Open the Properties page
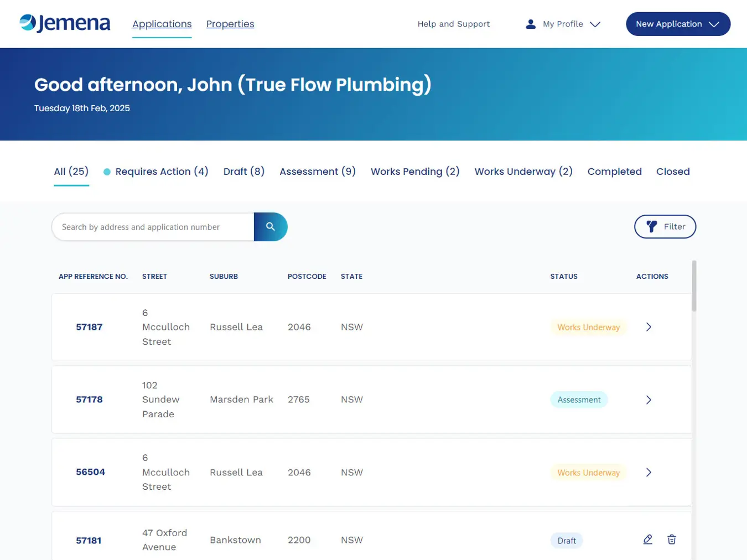Viewport: 747px width, 560px height. (230, 24)
